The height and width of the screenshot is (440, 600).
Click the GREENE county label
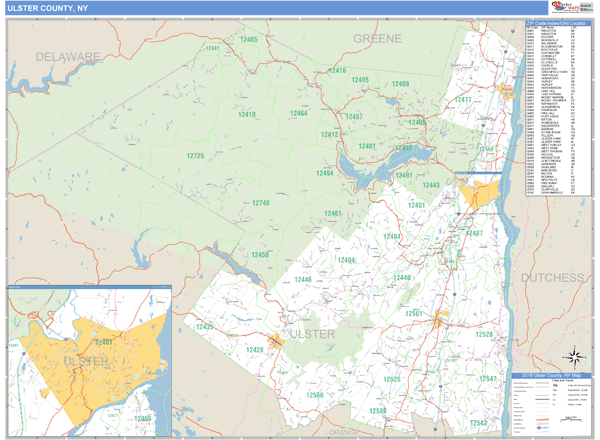tap(377, 38)
